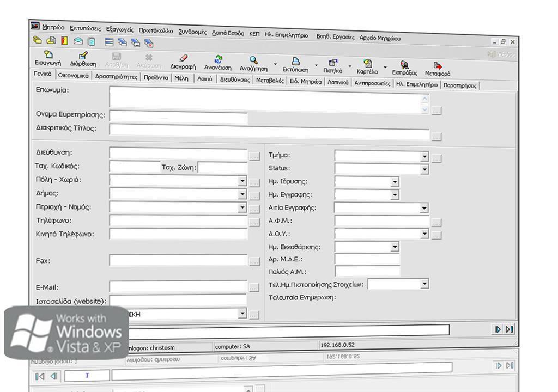
Task: Click the browse button next to Διεύθυνση
Action: click(254, 156)
